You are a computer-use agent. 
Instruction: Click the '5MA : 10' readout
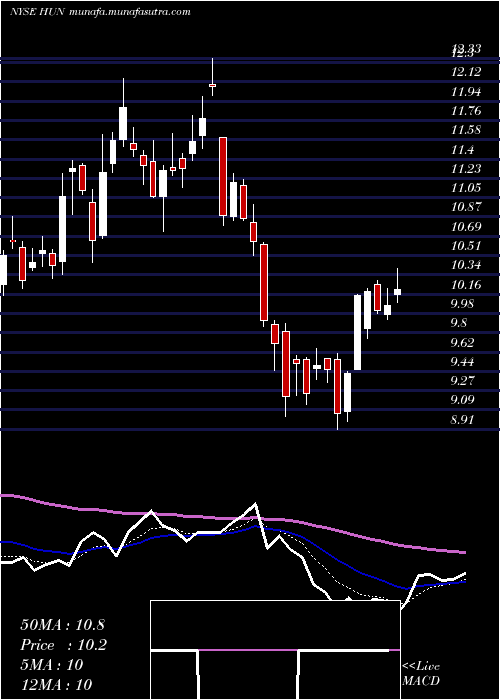tap(52, 665)
